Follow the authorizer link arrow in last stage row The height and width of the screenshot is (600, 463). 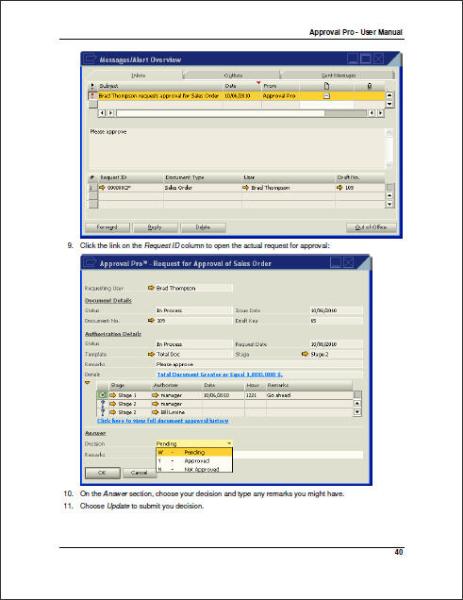155,412
